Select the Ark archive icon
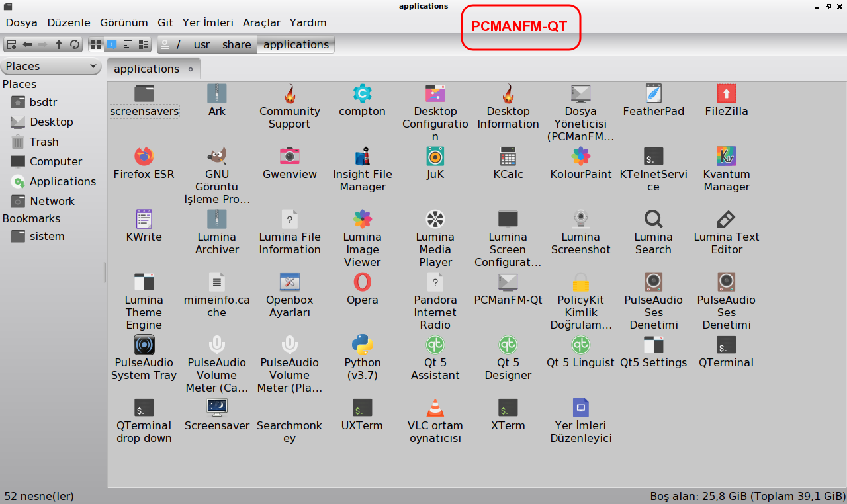 (216, 93)
